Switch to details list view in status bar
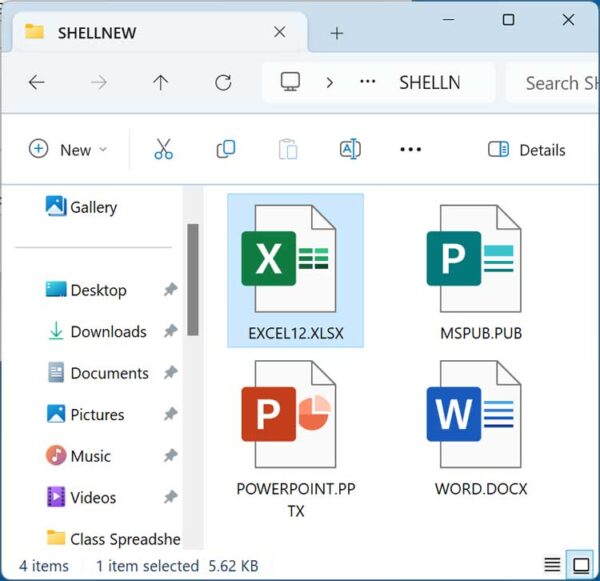 point(552,565)
